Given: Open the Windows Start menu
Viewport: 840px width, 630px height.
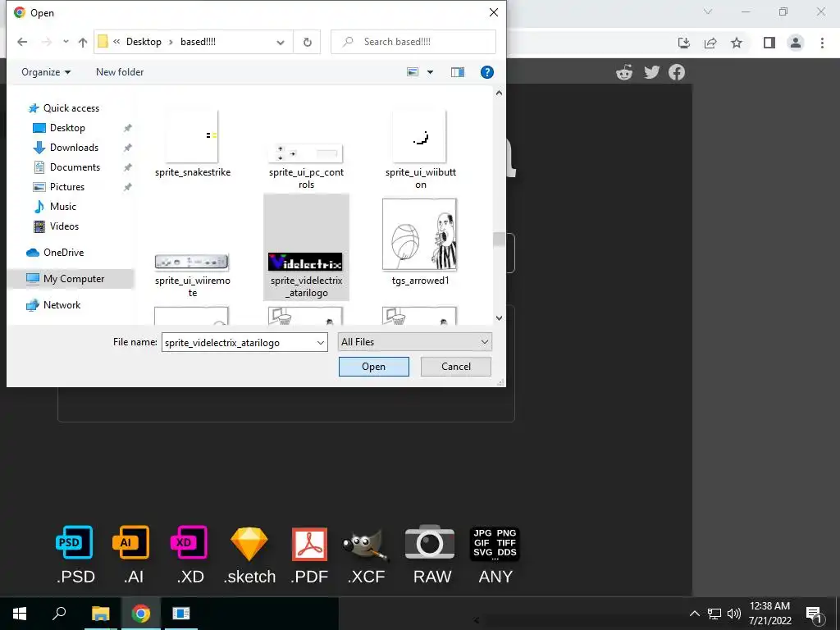Looking at the screenshot, I should pyautogui.click(x=20, y=614).
